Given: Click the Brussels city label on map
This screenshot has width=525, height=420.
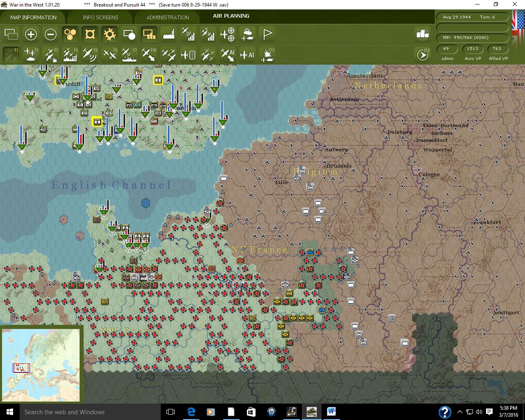Looking at the screenshot, I should click(339, 166).
